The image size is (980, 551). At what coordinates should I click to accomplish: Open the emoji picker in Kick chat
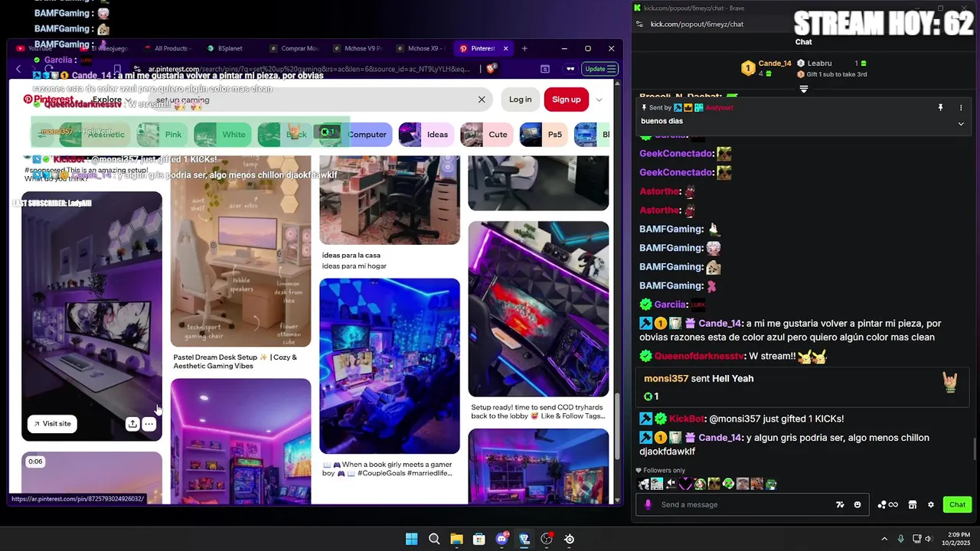[857, 504]
